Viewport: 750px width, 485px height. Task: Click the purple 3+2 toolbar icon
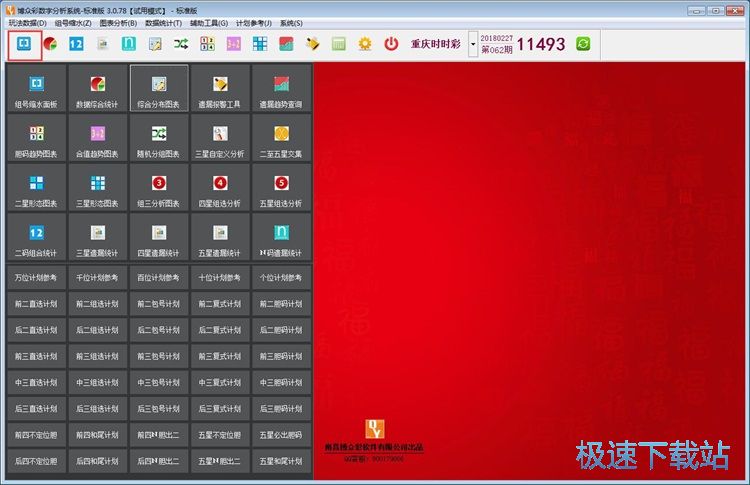(233, 44)
